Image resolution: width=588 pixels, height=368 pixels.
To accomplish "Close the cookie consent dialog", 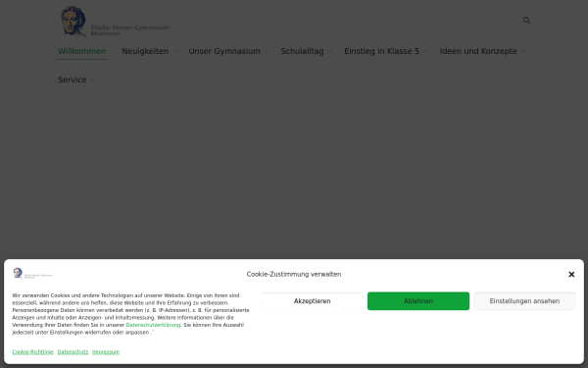I will point(571,275).
